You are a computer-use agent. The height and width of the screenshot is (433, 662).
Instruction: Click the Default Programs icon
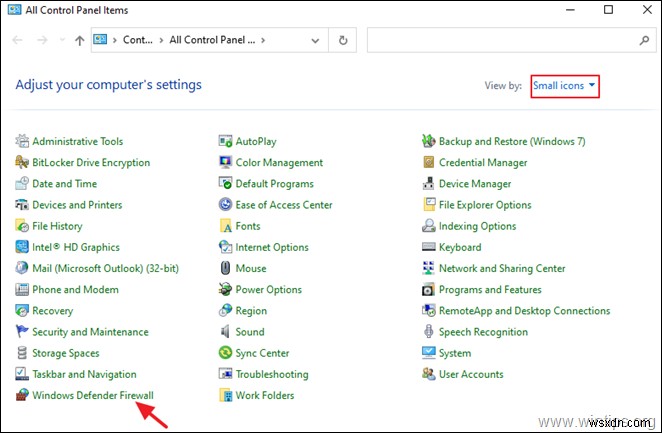click(225, 183)
